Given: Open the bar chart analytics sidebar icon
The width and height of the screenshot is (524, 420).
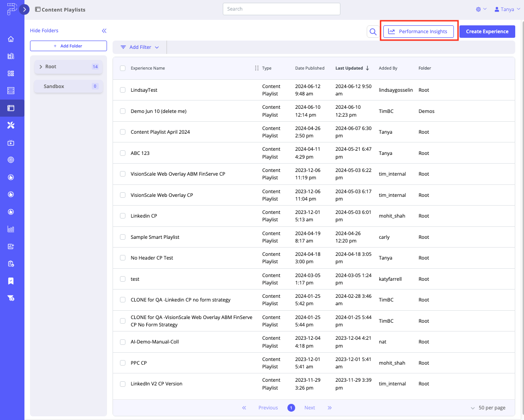Looking at the screenshot, I should point(11,229).
